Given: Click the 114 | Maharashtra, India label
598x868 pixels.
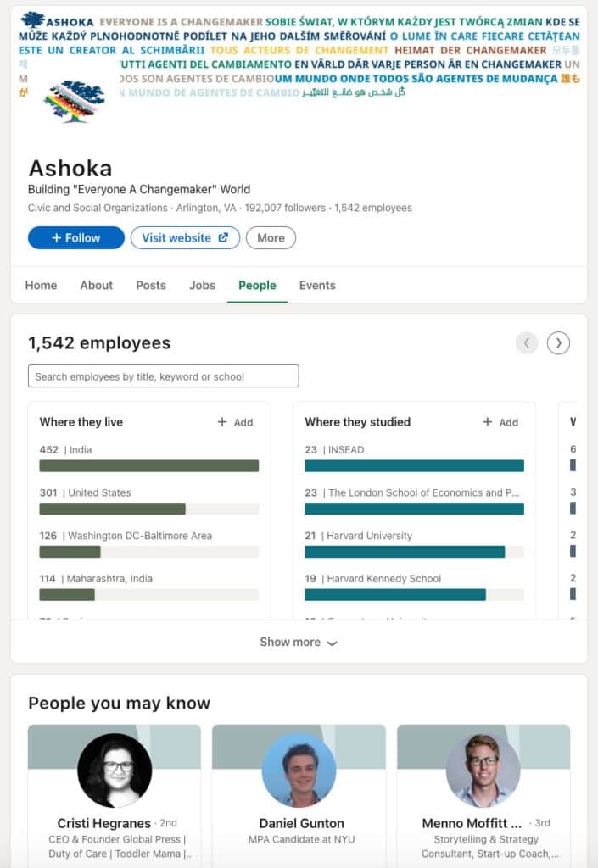Looking at the screenshot, I should (96, 578).
